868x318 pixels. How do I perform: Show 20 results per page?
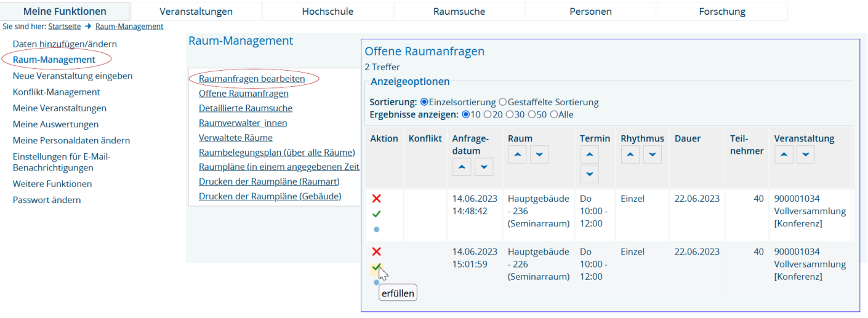488,114
